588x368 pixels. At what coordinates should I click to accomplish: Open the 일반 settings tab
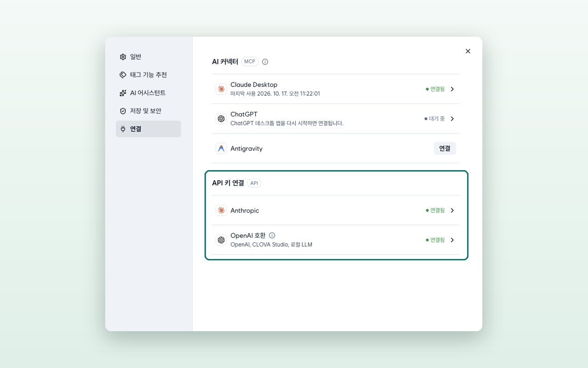tap(148, 57)
